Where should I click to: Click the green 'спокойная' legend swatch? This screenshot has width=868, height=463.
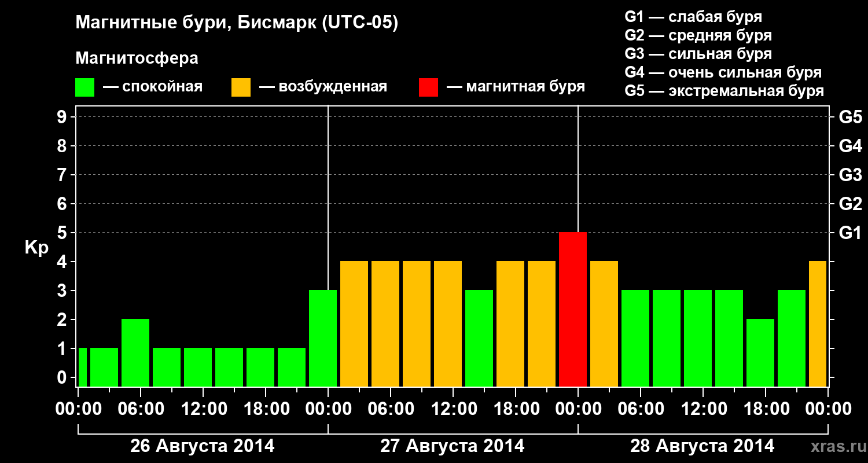pyautogui.click(x=84, y=87)
